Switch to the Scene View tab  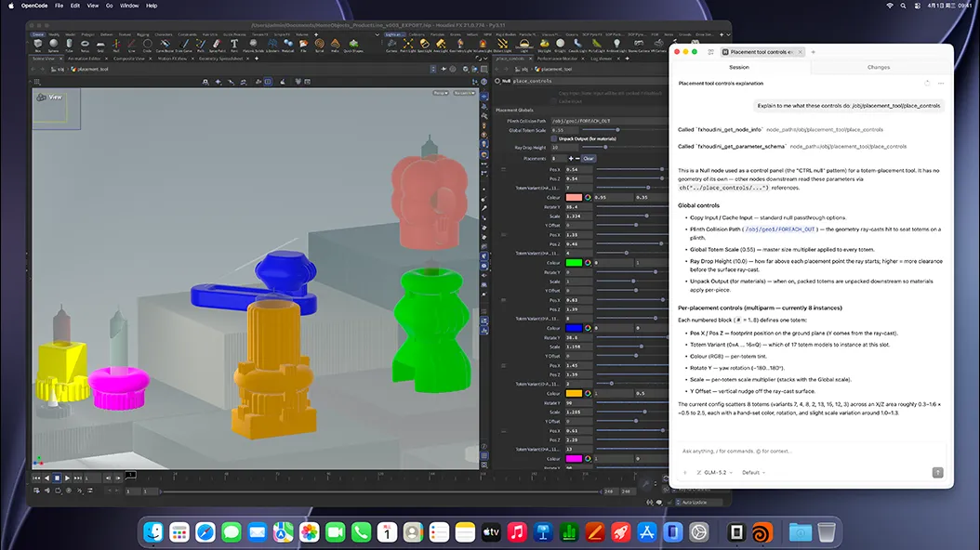click(43, 59)
